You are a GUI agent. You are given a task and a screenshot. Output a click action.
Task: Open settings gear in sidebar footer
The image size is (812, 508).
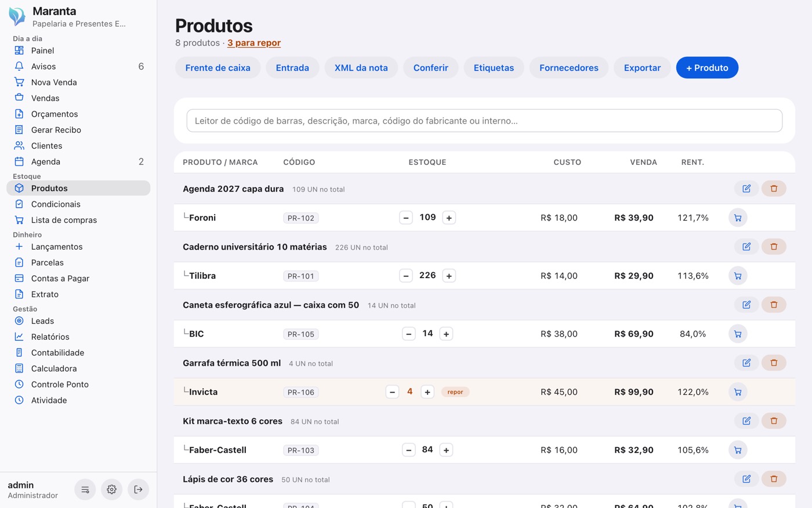112,489
